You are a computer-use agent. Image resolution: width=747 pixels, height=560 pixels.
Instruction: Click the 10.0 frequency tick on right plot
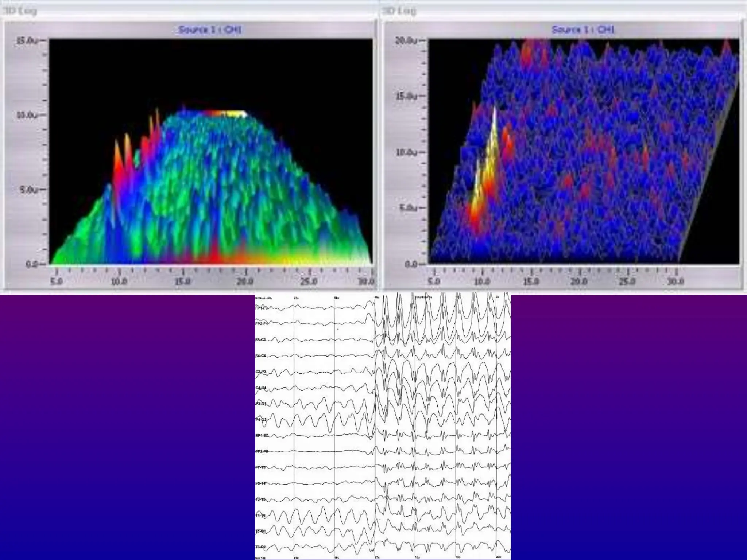pyautogui.click(x=482, y=282)
